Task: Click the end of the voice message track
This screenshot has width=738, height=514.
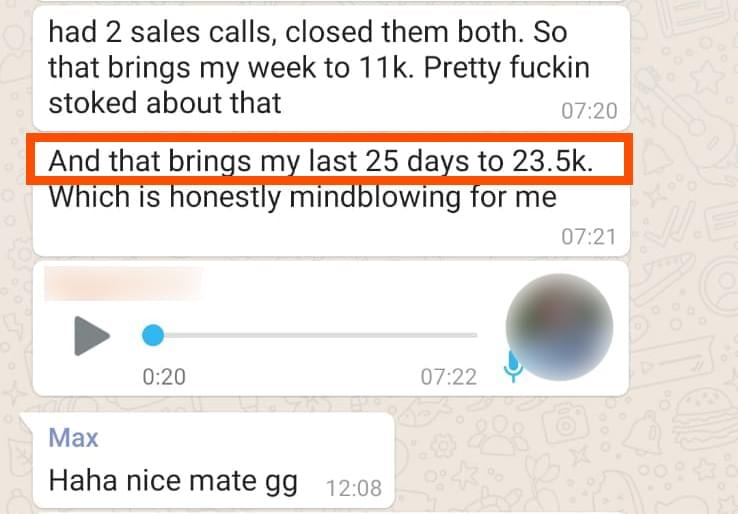Action: (474, 336)
